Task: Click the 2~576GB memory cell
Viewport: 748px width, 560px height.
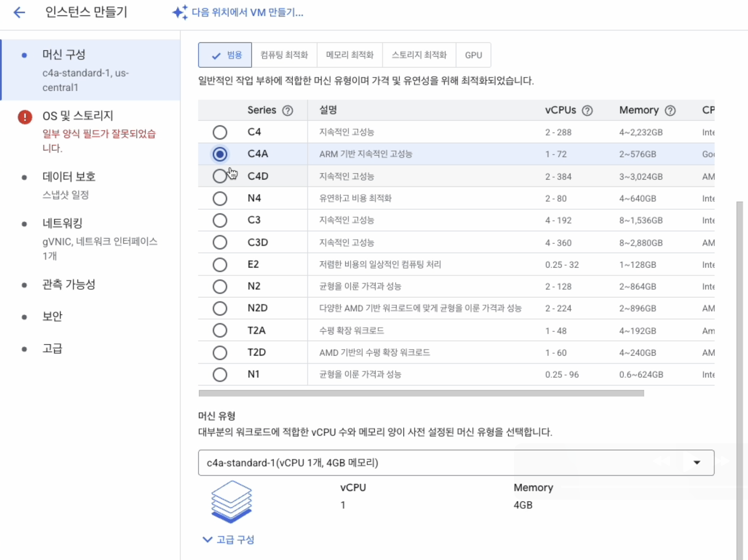Action: click(x=637, y=154)
